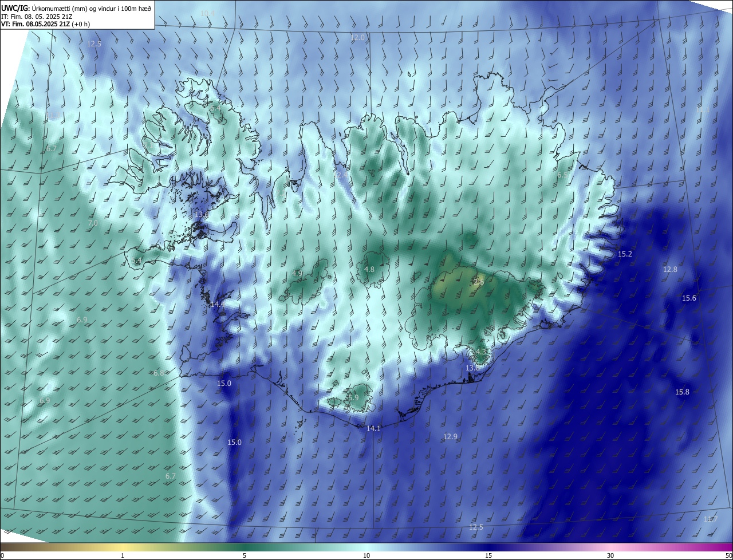Click the 14.1 value label
This screenshot has width=733, height=560.
point(373,428)
